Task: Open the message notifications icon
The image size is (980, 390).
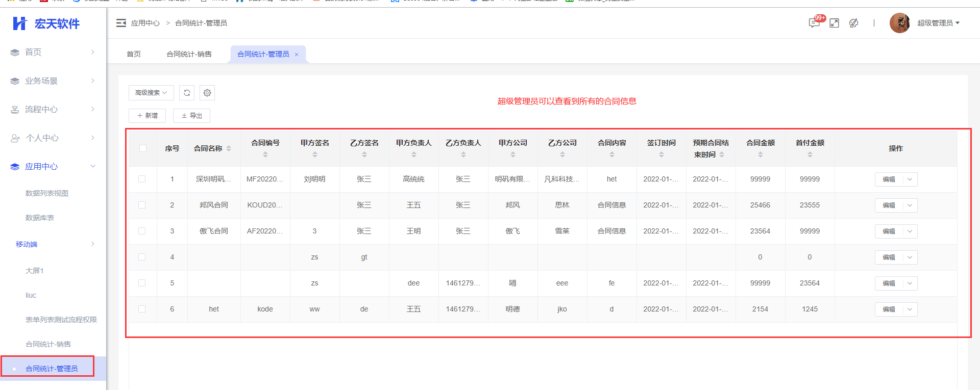Action: [x=814, y=23]
